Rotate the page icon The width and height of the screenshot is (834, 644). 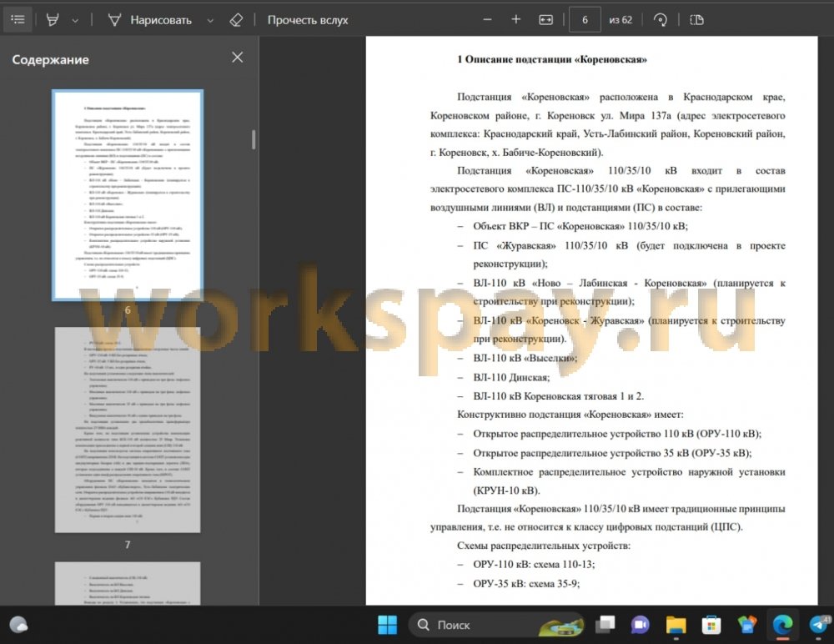click(x=660, y=20)
